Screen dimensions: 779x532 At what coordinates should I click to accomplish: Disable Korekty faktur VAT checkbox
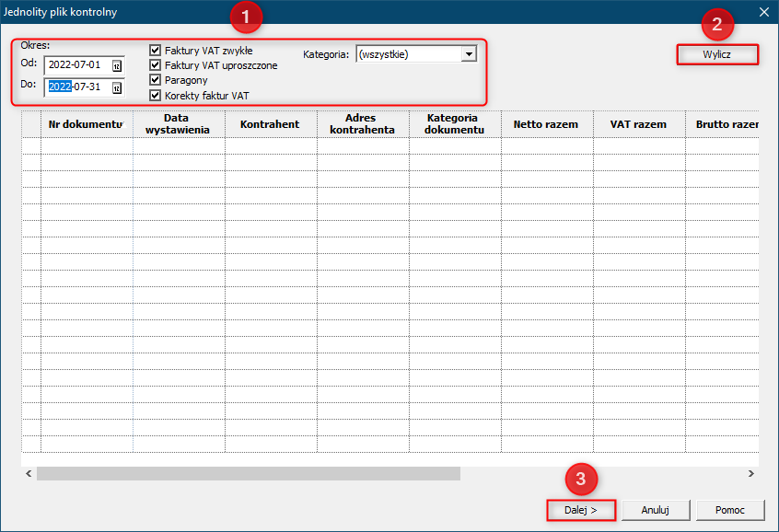[x=155, y=96]
